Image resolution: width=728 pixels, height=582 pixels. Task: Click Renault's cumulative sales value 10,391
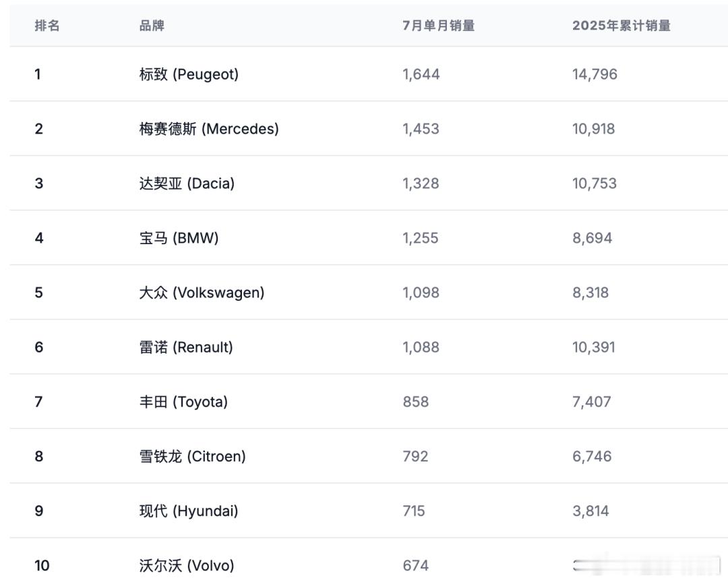pos(594,347)
